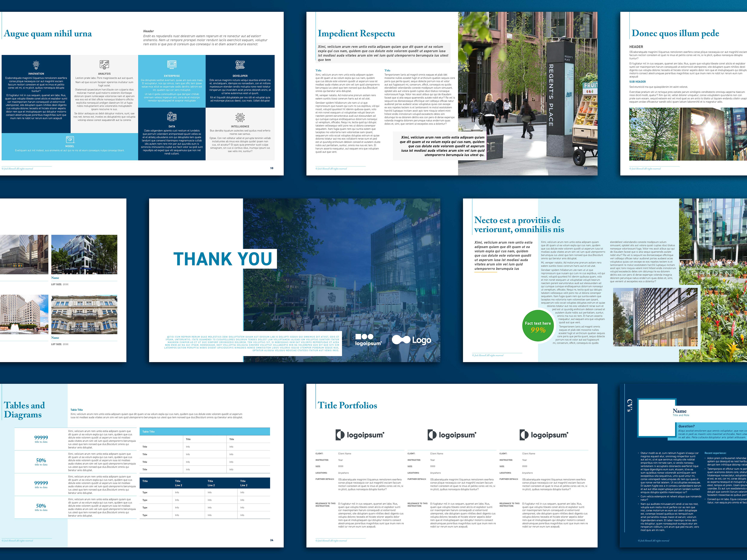Viewport: 747px width, 560px height.
Task: Click the Intelligence brain circuit icon
Action: [x=240, y=117]
